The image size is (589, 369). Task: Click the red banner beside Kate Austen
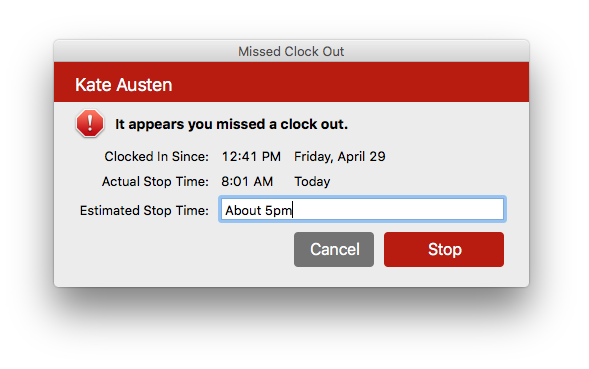[x=349, y=82]
